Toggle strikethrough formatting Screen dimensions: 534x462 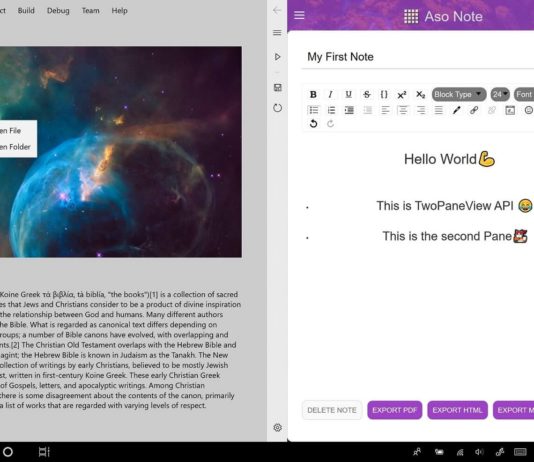pyautogui.click(x=366, y=94)
